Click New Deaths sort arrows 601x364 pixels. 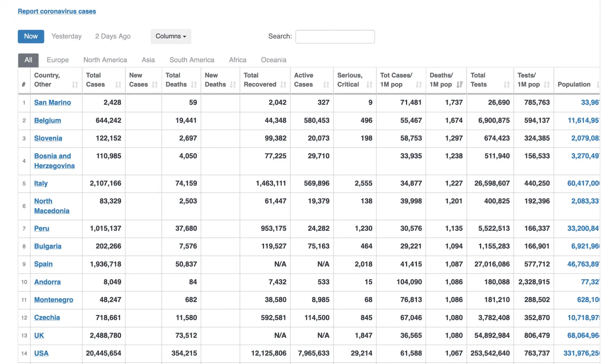[233, 85]
